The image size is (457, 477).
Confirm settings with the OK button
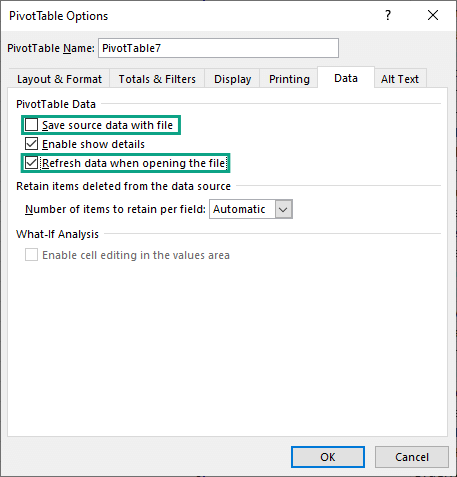pyautogui.click(x=328, y=457)
